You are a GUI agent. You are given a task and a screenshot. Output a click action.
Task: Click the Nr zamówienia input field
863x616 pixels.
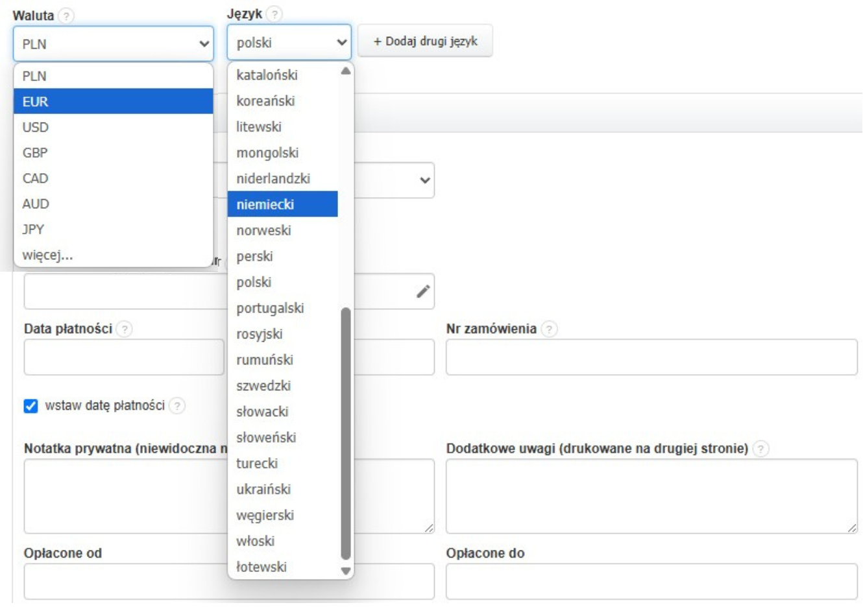(x=651, y=357)
